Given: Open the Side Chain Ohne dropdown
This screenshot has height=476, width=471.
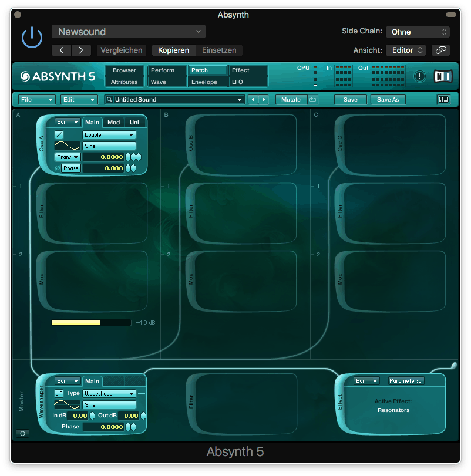Looking at the screenshot, I should tap(418, 32).
